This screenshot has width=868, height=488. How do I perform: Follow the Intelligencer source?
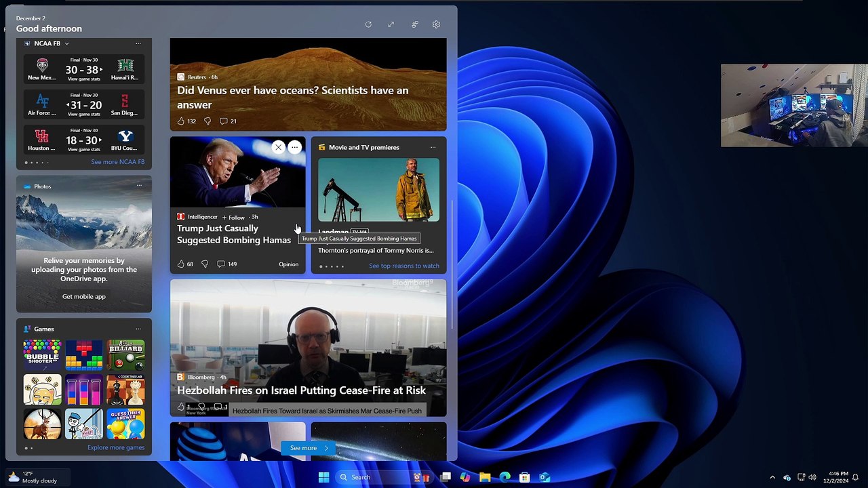pyautogui.click(x=233, y=217)
